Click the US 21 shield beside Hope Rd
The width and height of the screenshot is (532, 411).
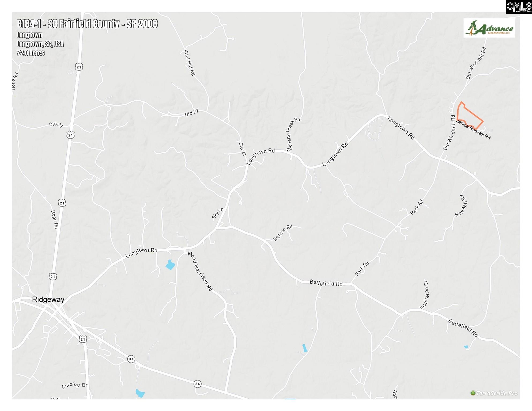[x=62, y=203]
